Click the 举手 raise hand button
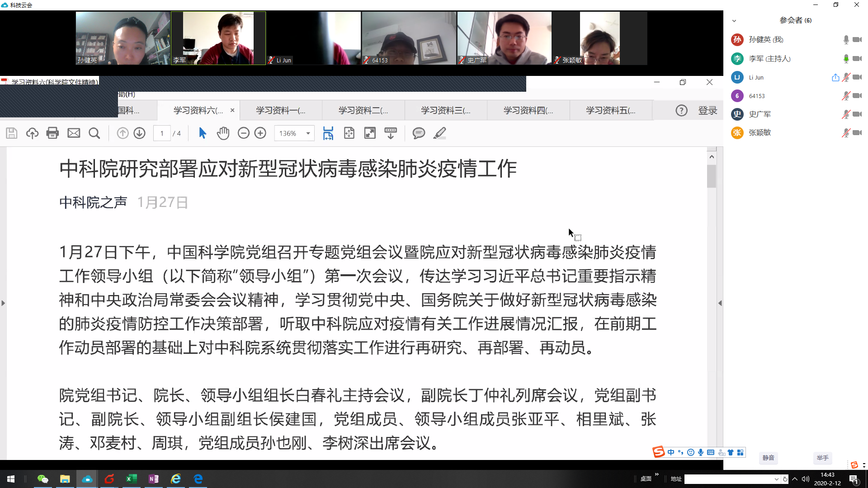The height and width of the screenshot is (488, 868). pyautogui.click(x=822, y=458)
